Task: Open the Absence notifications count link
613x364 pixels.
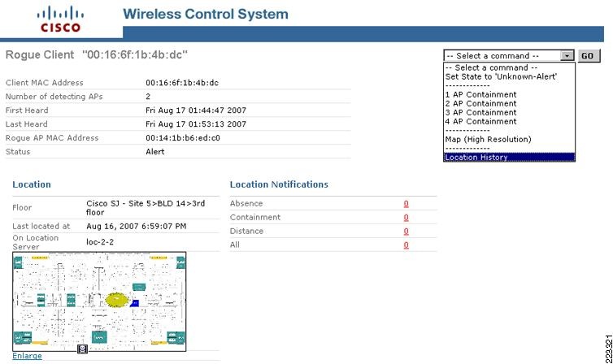Action: pos(406,203)
